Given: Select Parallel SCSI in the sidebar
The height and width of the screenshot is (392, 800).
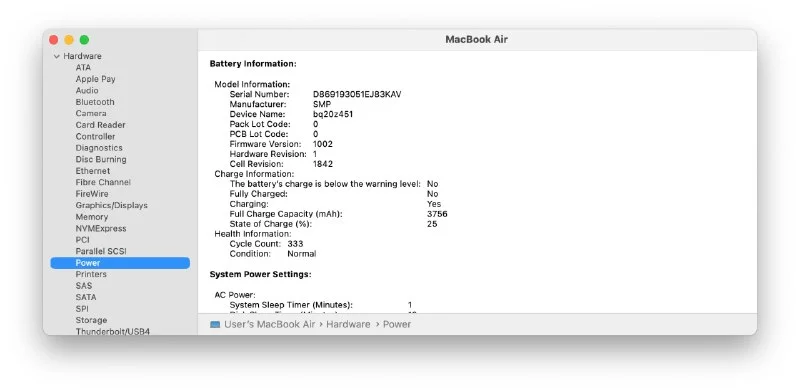Looking at the screenshot, I should pos(101,251).
